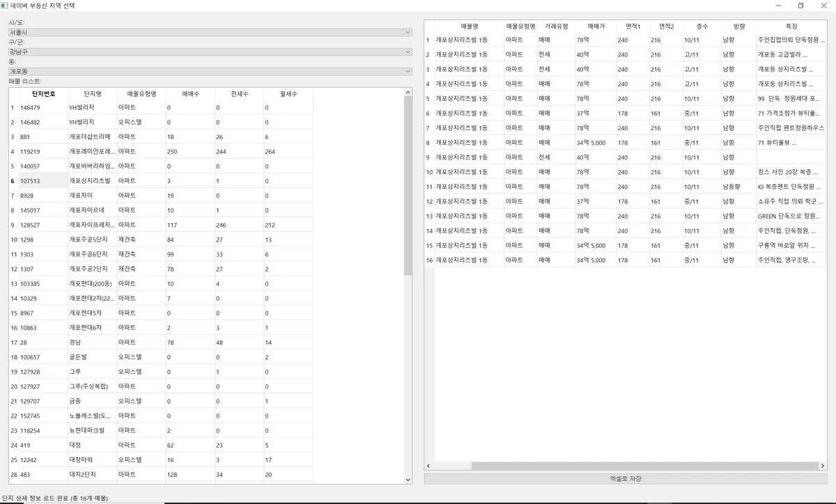Click the 단지명 column header
Image resolution: width=836 pixels, height=504 pixels.
[92, 93]
